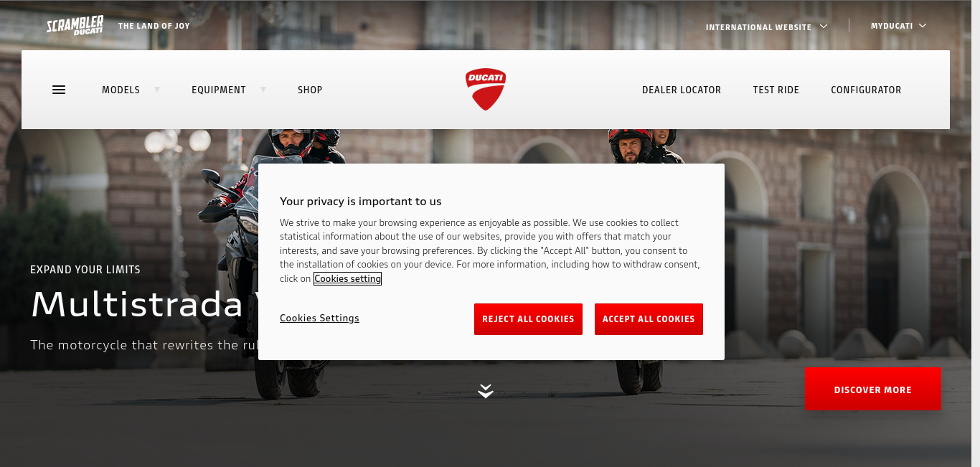The height and width of the screenshot is (467, 980).
Task: Click the Discover More button
Action: 872,390
